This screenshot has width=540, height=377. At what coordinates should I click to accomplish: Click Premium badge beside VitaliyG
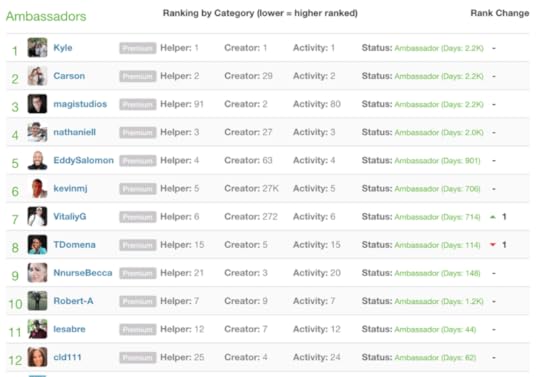click(x=138, y=217)
